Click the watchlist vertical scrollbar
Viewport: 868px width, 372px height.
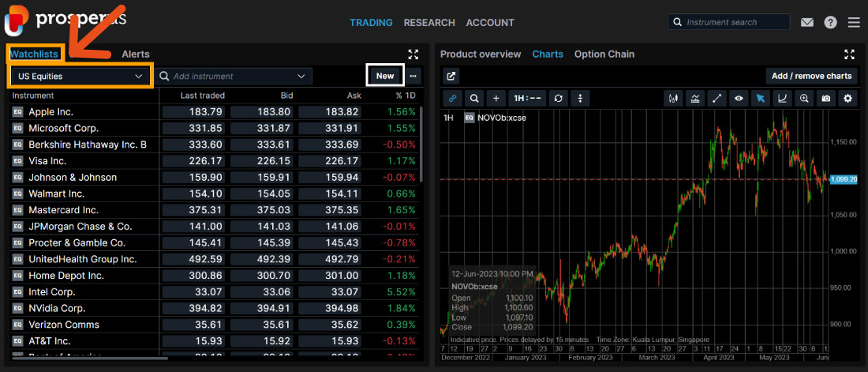tap(421, 145)
